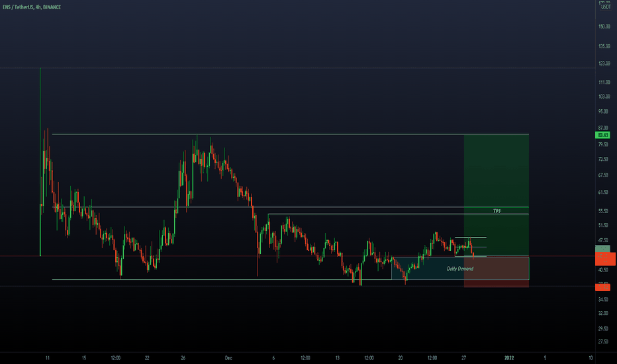Click the 103.00 price axis label
This screenshot has height=364, width=617.
click(604, 97)
